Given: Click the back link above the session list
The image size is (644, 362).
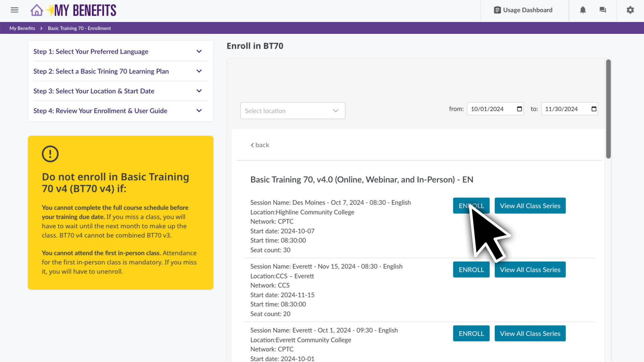Looking at the screenshot, I should [x=260, y=145].
